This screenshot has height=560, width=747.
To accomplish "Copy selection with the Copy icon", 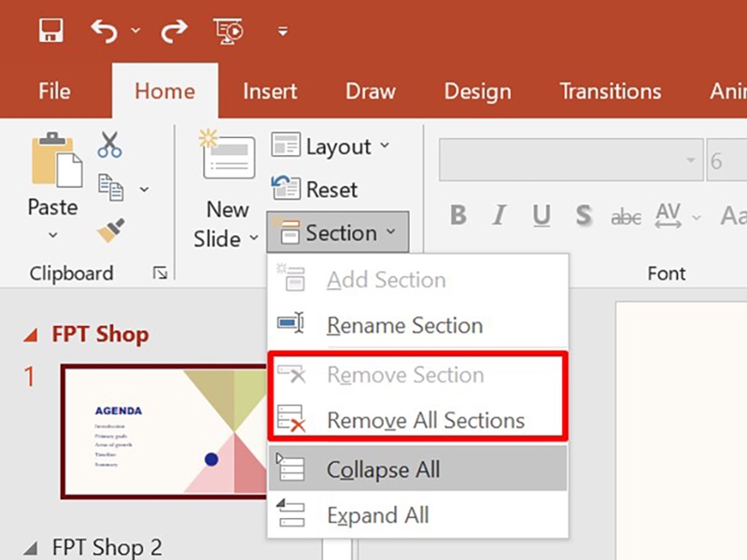I will point(110,188).
